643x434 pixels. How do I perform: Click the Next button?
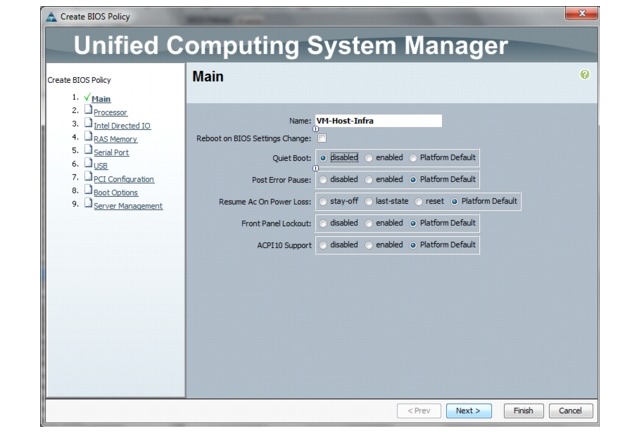[468, 411]
